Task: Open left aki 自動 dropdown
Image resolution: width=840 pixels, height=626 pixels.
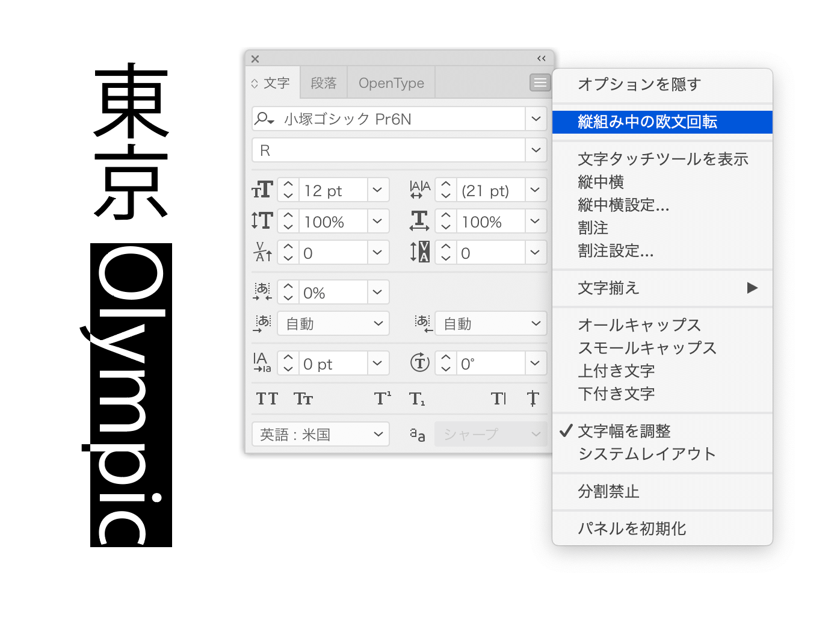Action: [333, 324]
